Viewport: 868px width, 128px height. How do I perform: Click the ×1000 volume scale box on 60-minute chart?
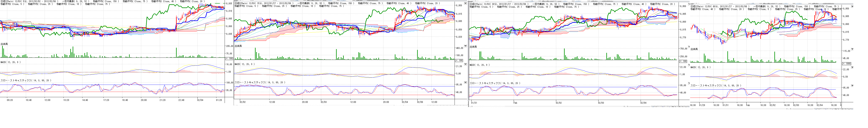coord(846,63)
